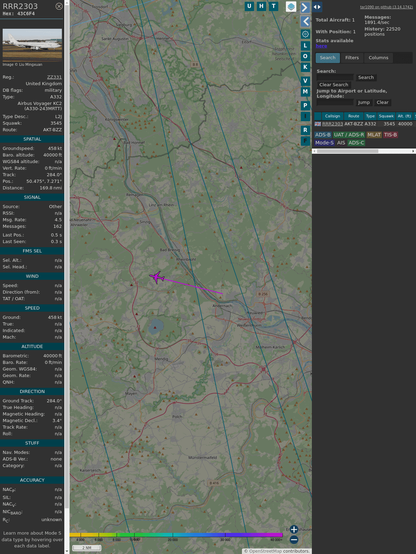Toggle the O button on map sidebar

[305, 56]
